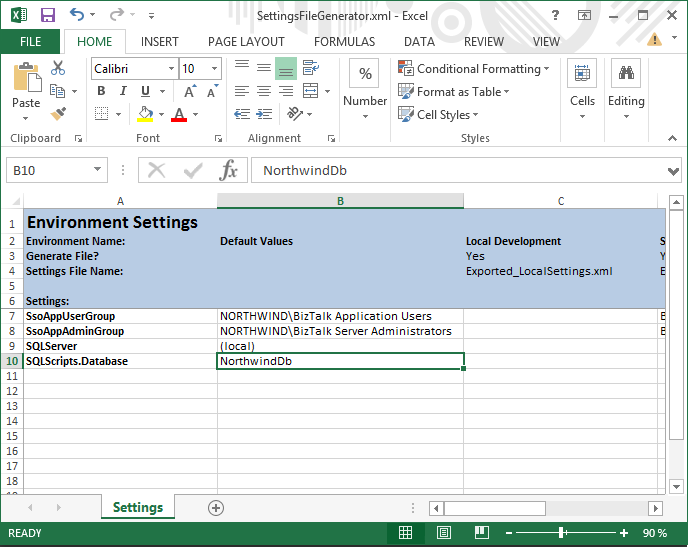Click the Editing binoculars icon
This screenshot has width=688, height=547.
click(626, 73)
